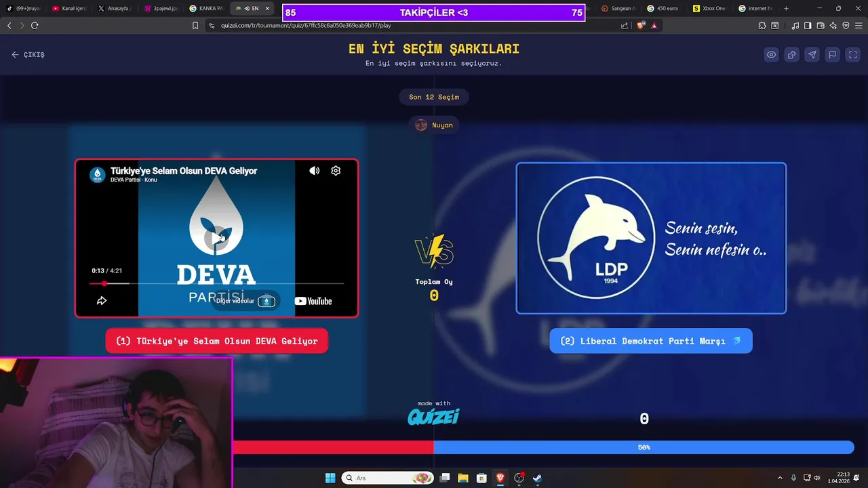This screenshot has height=488, width=868.
Task: Switch to the Sangean tab
Action: (619, 8)
